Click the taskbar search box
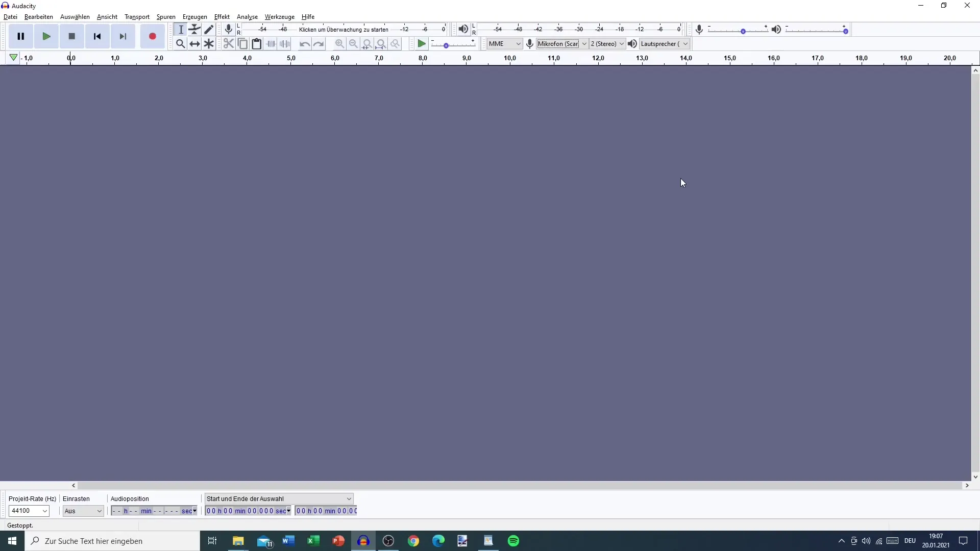Screen dimensions: 980x551 coord(112,541)
